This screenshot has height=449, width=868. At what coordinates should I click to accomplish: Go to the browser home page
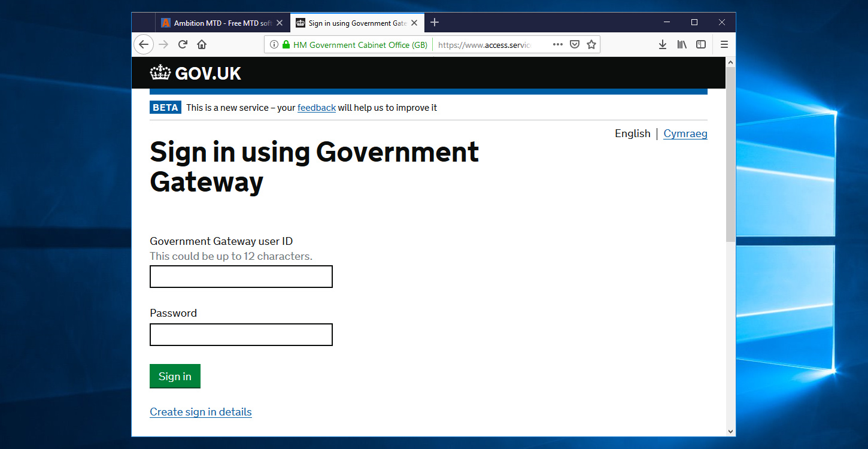pyautogui.click(x=202, y=44)
